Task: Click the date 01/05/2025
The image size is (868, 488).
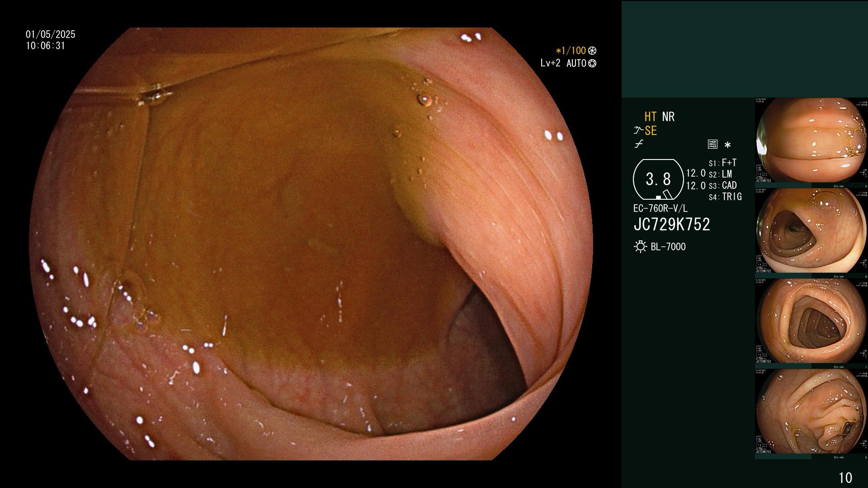Action: [51, 34]
